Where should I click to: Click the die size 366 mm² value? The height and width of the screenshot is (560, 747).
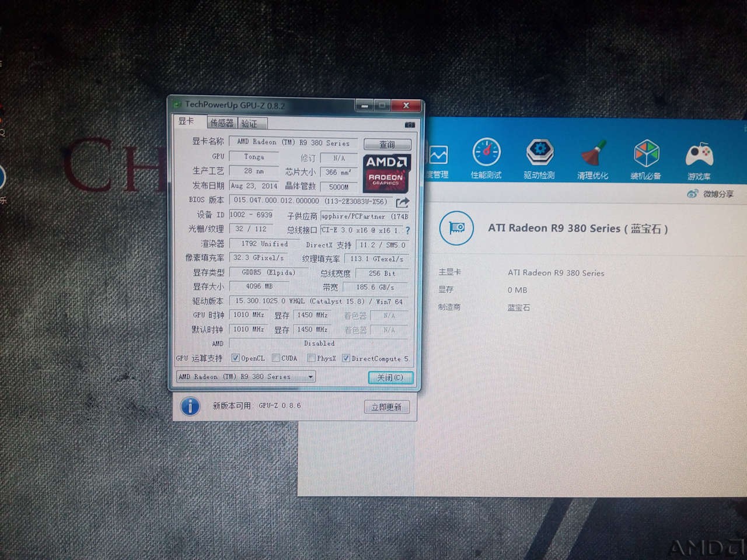click(x=338, y=172)
